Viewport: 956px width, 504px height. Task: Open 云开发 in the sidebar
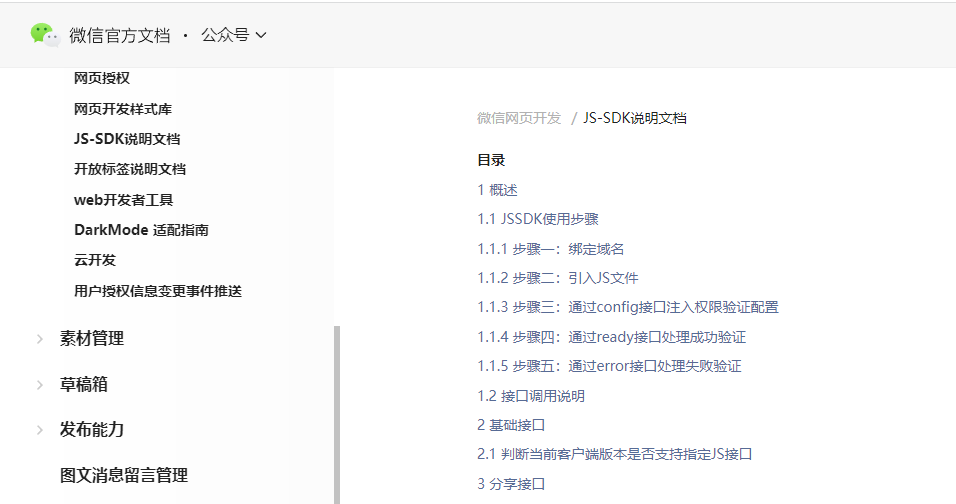pyautogui.click(x=95, y=260)
